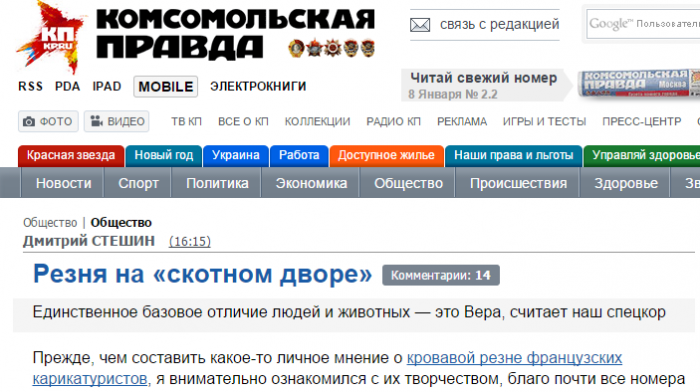700x392 pixels.
Task: Open Спорт in the navigation bar
Action: click(x=138, y=183)
